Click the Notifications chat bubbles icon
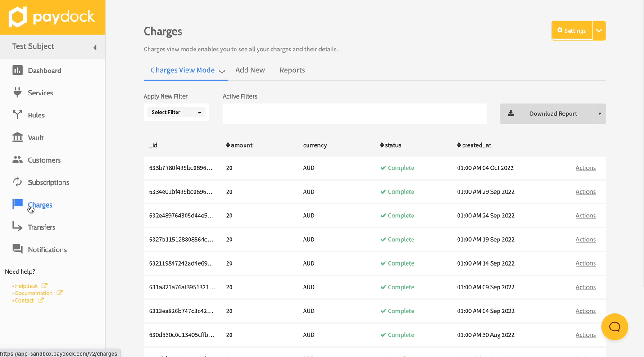This screenshot has height=357, width=644. pos(17,249)
